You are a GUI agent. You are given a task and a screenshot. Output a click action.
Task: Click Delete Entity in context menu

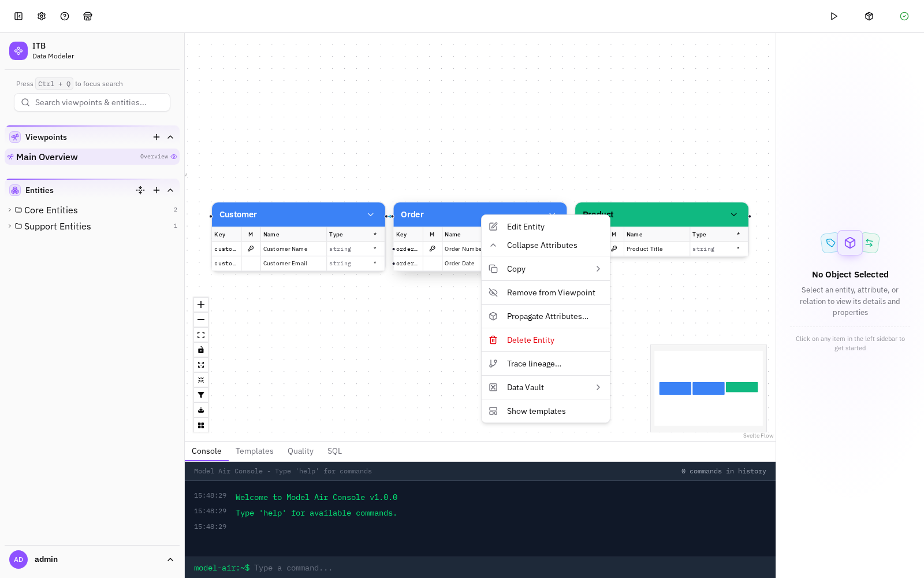coord(546,340)
